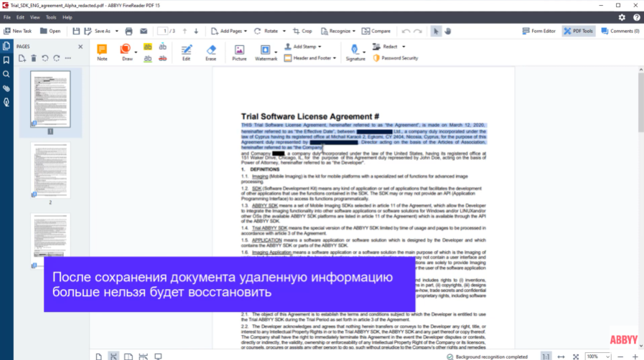Click the Rotate tool

coord(266,31)
